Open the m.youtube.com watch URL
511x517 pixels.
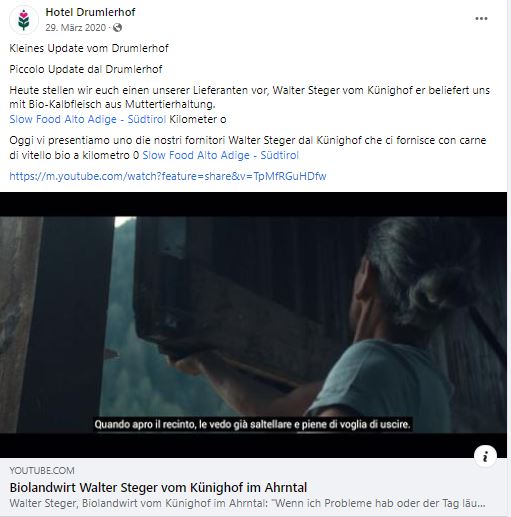168,176
